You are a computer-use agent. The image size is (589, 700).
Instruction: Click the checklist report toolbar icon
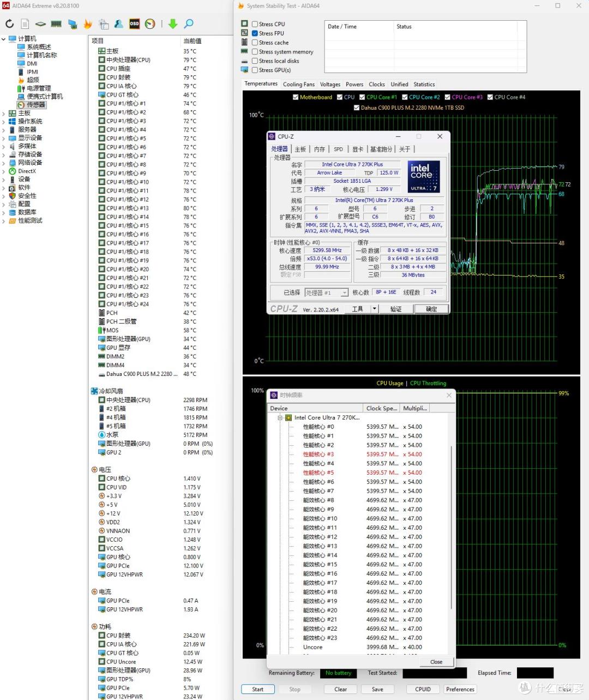click(x=104, y=24)
